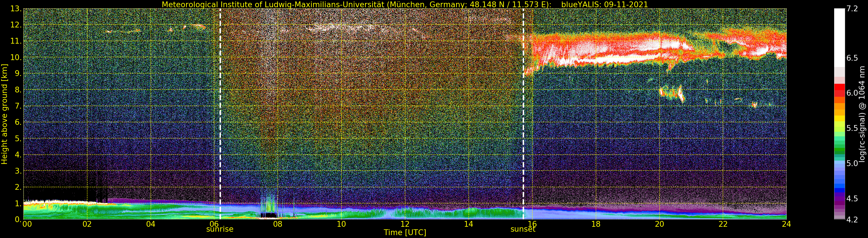Click time axis tick label '10'
The height and width of the screenshot is (238, 868).
(x=341, y=224)
